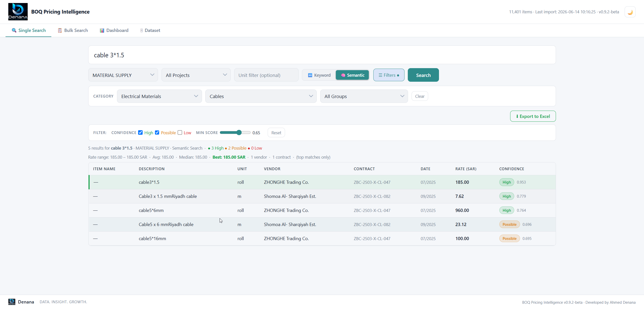This screenshot has height=309, width=644.
Task: Click the High badge scored 0.953
Action: pos(507,182)
